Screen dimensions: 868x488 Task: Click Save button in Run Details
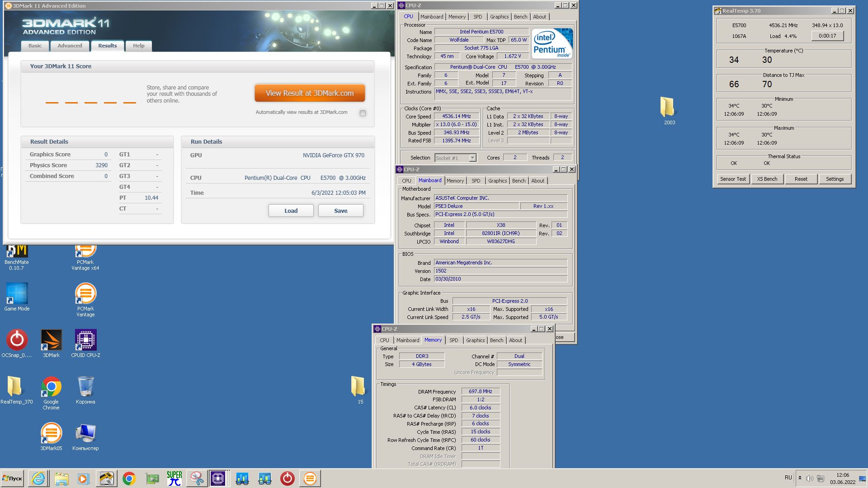pyautogui.click(x=340, y=211)
